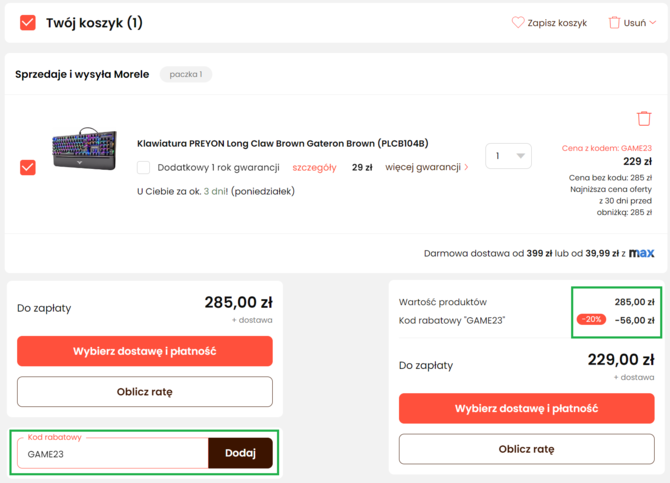
Task: Remove keyboard item with red trash icon
Action: (644, 118)
